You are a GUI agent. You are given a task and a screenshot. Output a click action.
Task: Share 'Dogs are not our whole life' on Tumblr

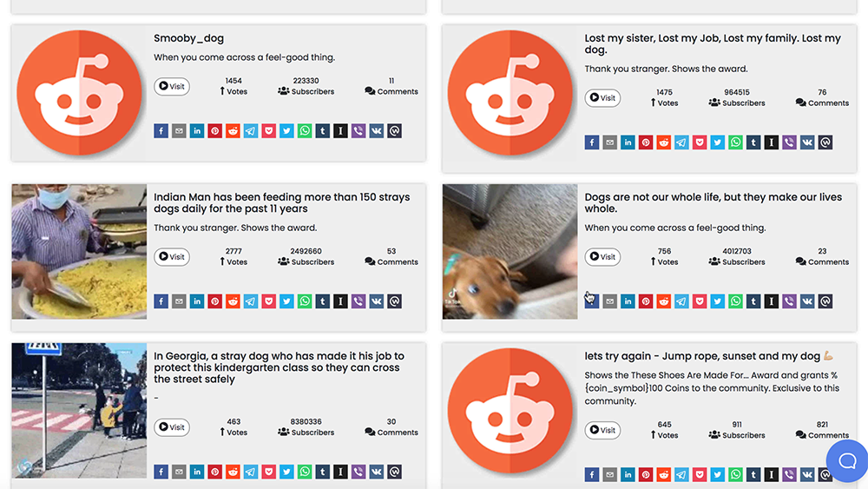point(753,301)
